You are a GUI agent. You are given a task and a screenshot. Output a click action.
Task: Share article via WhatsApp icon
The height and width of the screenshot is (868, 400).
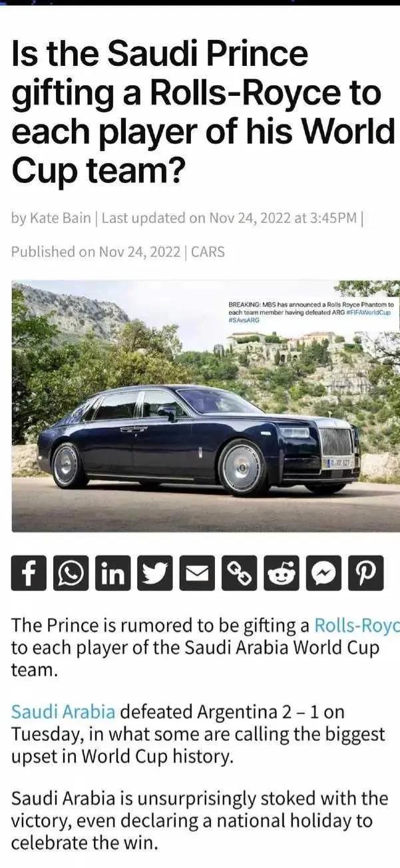click(71, 572)
